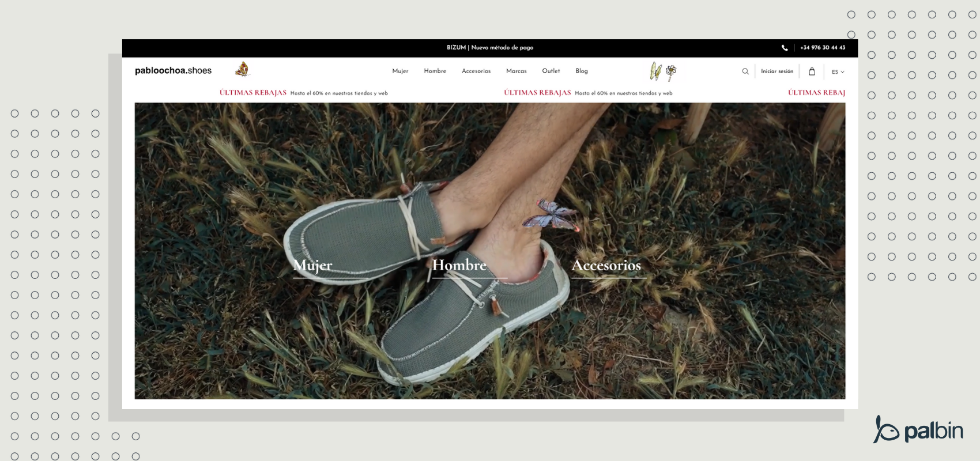Click the flower and leaf illustration in header
The width and height of the screenshot is (980, 461).
(x=663, y=71)
